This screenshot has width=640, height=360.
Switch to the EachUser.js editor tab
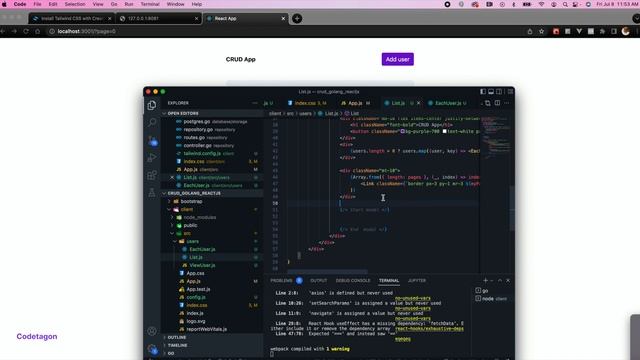pyautogui.click(x=447, y=103)
